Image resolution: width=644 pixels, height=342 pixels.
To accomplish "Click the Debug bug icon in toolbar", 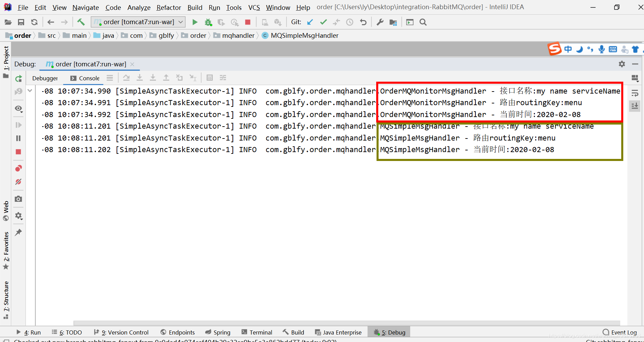I will click(x=208, y=22).
